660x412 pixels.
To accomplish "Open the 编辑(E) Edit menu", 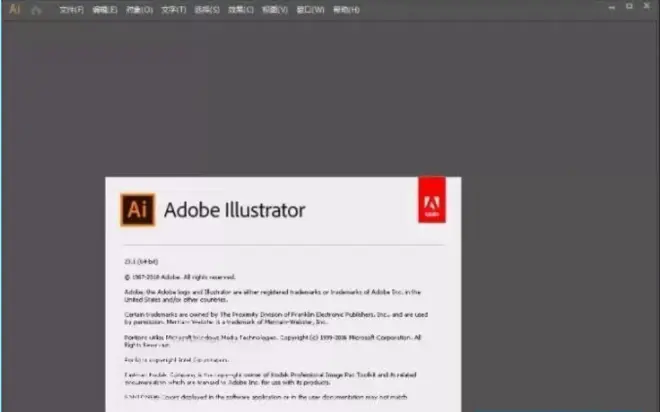I will [105, 10].
